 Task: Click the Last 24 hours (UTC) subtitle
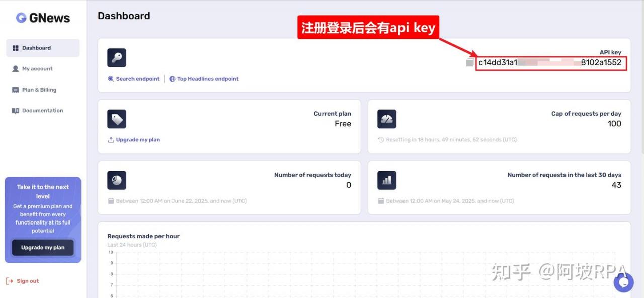pyautogui.click(x=132, y=245)
